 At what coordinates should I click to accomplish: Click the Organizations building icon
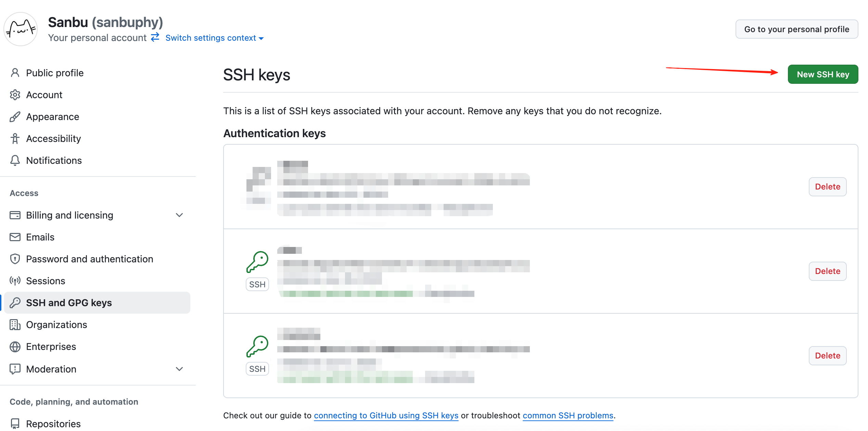15,325
